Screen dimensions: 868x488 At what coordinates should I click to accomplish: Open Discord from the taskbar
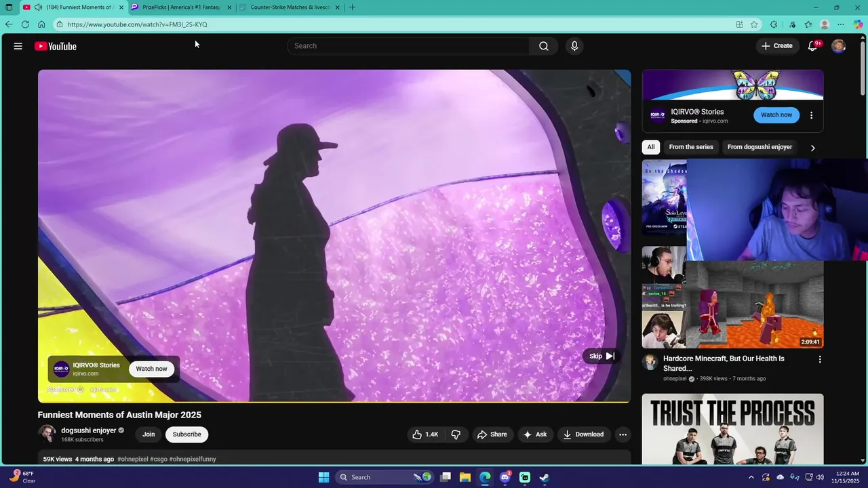(505, 477)
